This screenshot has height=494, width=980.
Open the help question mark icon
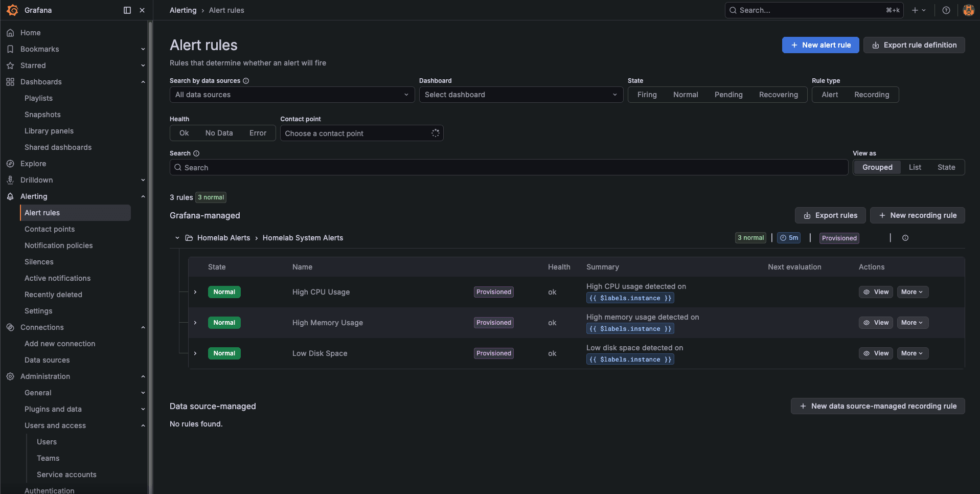pos(946,10)
